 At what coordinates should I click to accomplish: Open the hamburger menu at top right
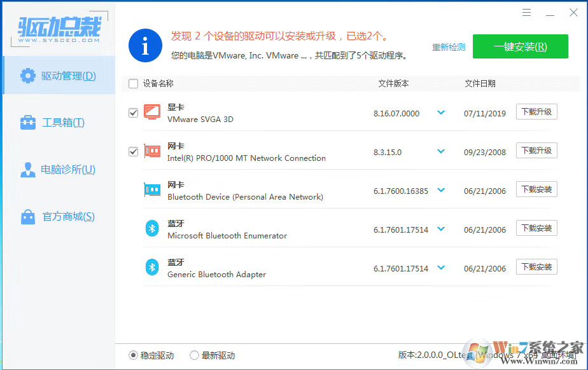pyautogui.click(x=527, y=12)
